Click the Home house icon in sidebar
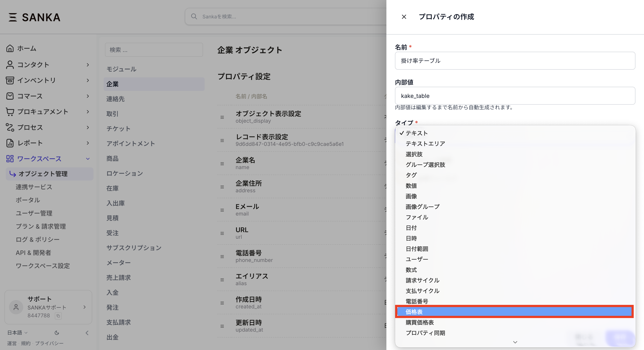The width and height of the screenshot is (644, 350). click(10, 48)
